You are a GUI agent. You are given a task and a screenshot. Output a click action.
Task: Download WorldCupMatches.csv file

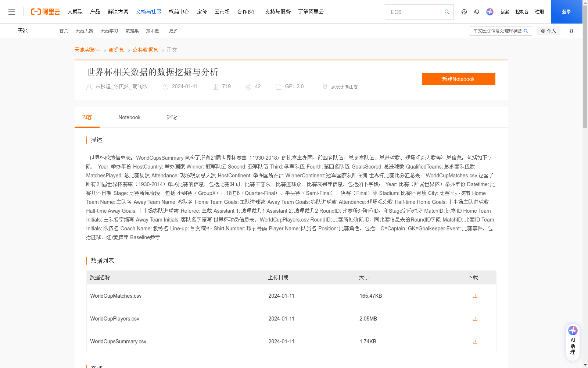point(475,296)
